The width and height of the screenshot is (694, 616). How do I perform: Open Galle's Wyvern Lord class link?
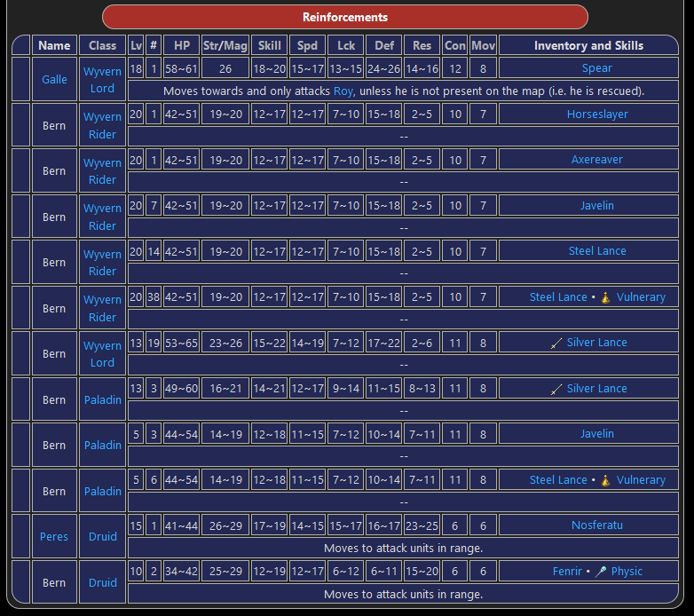pos(102,80)
